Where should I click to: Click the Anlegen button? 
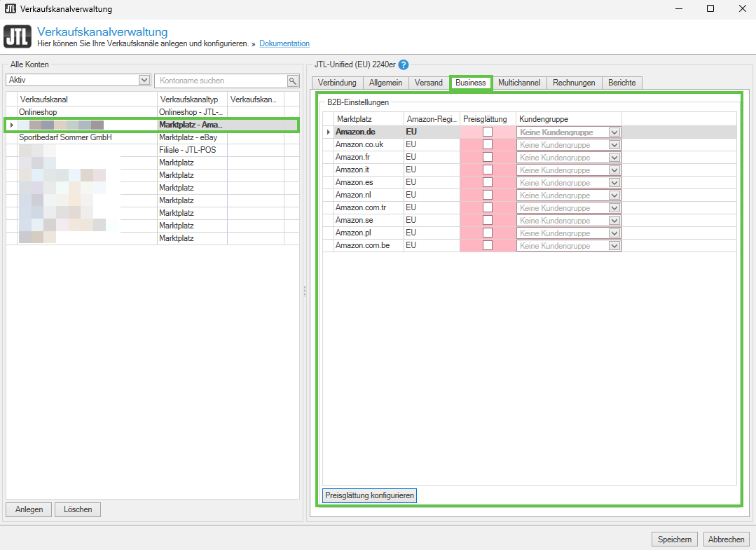[x=29, y=509]
